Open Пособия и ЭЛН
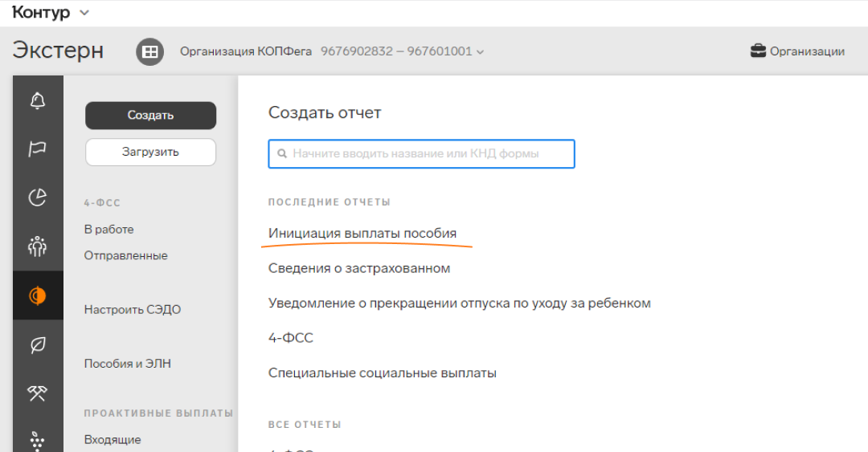 point(127,364)
